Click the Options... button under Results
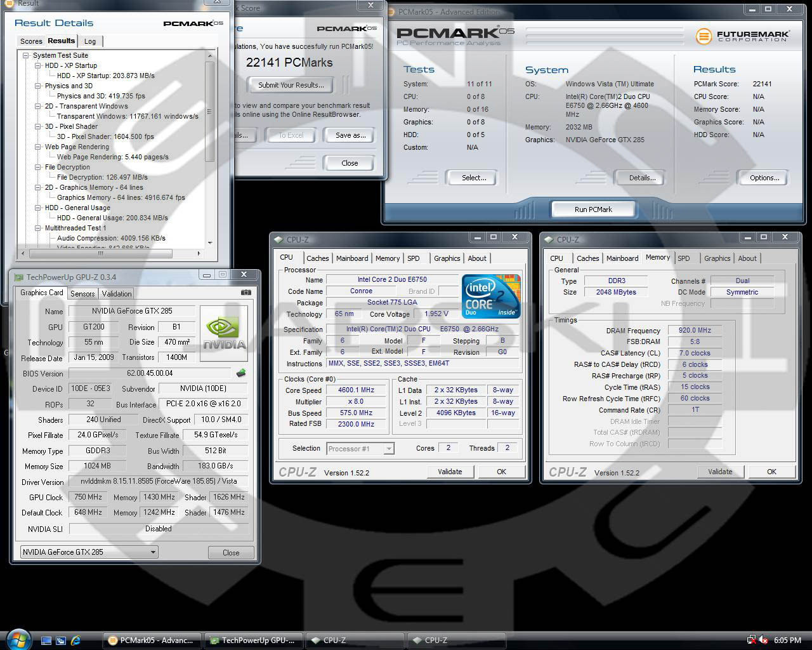 (x=764, y=178)
